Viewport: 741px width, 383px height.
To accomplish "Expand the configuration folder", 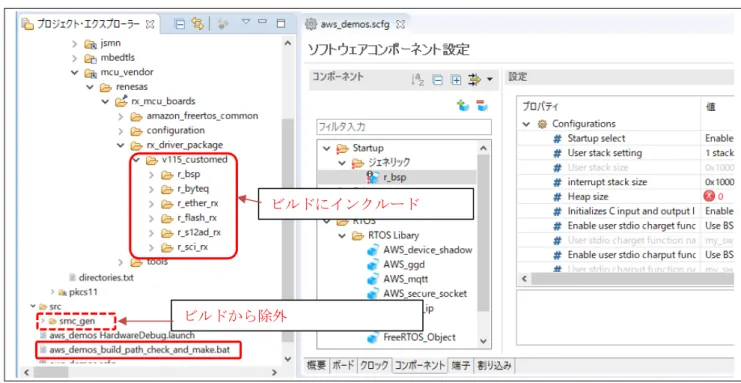I will click(x=121, y=131).
